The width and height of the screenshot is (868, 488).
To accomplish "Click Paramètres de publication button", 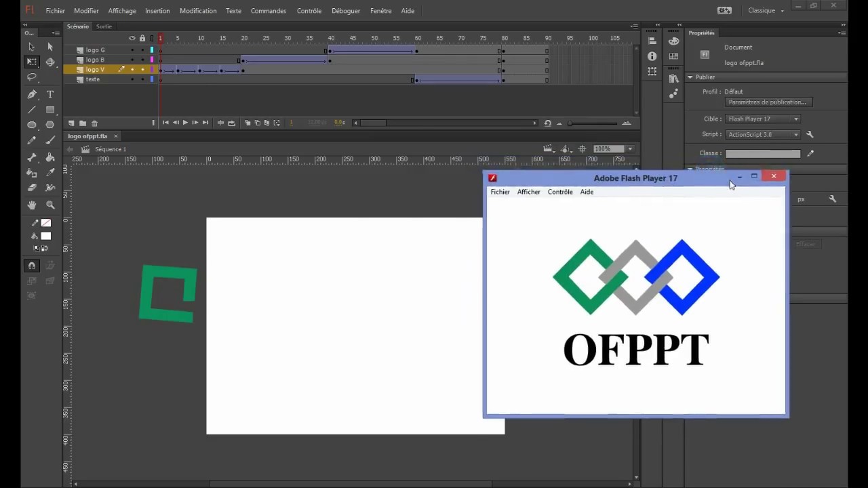I will (x=768, y=102).
